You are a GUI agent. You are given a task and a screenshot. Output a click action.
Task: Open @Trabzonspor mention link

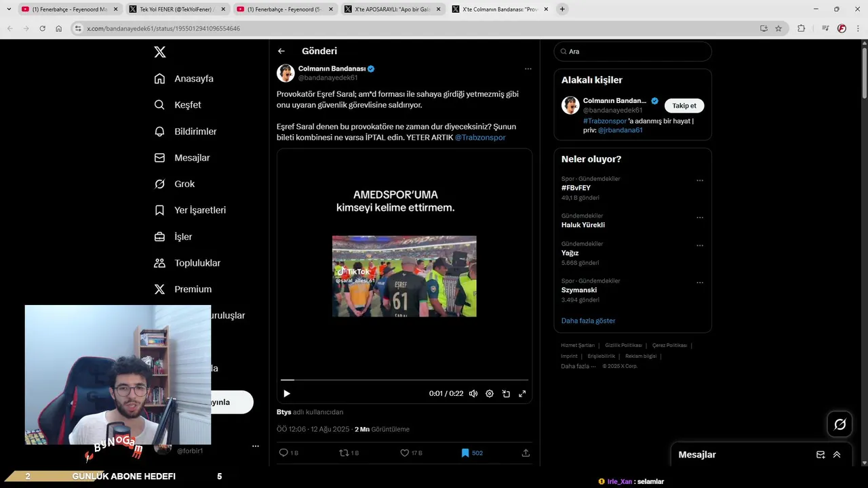point(480,138)
